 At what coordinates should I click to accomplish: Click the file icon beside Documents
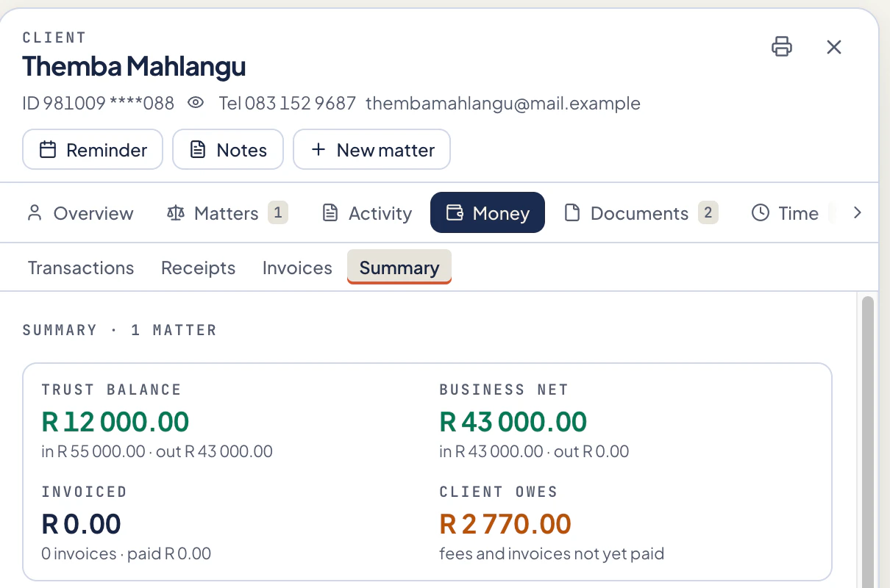[x=572, y=213]
